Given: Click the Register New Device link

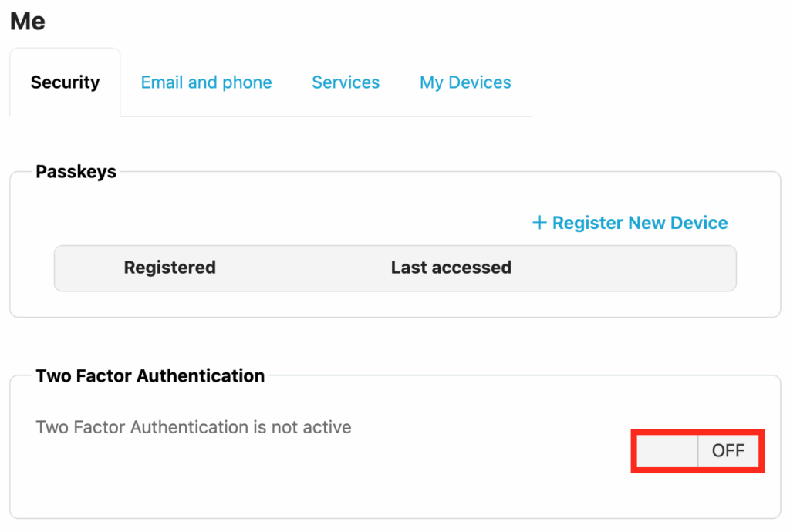Looking at the screenshot, I should click(x=640, y=224).
